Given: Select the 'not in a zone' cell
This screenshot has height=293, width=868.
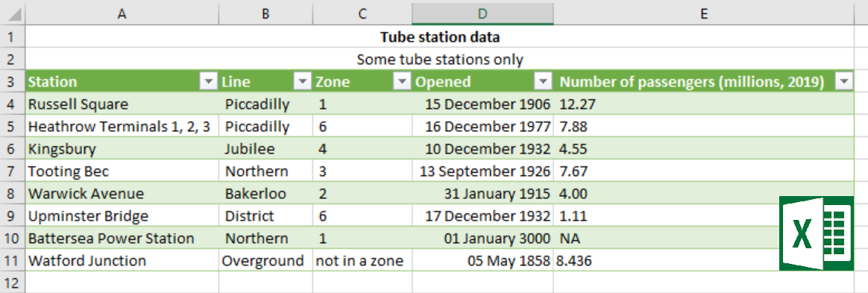Looking at the screenshot, I should click(362, 260).
